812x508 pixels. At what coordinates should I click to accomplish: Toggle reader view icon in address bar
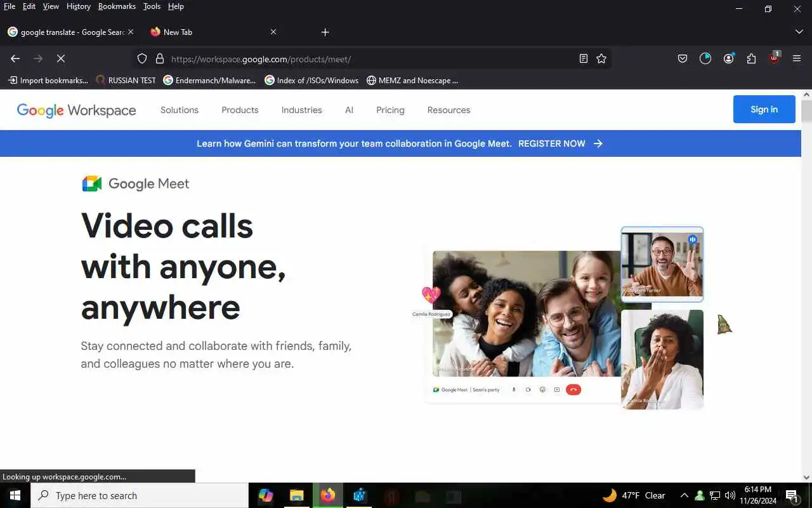point(584,58)
